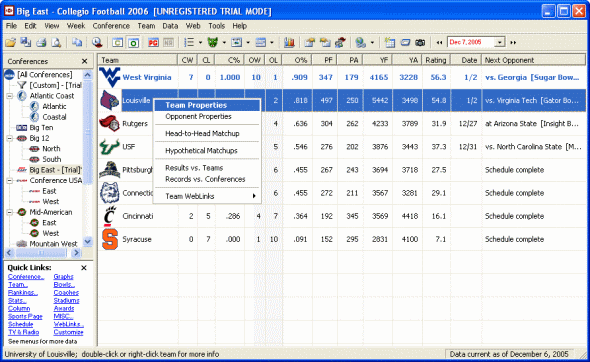Screen dimensions: 590x362
Task: Toggle the 'C' conference games view icon
Action: point(117,43)
